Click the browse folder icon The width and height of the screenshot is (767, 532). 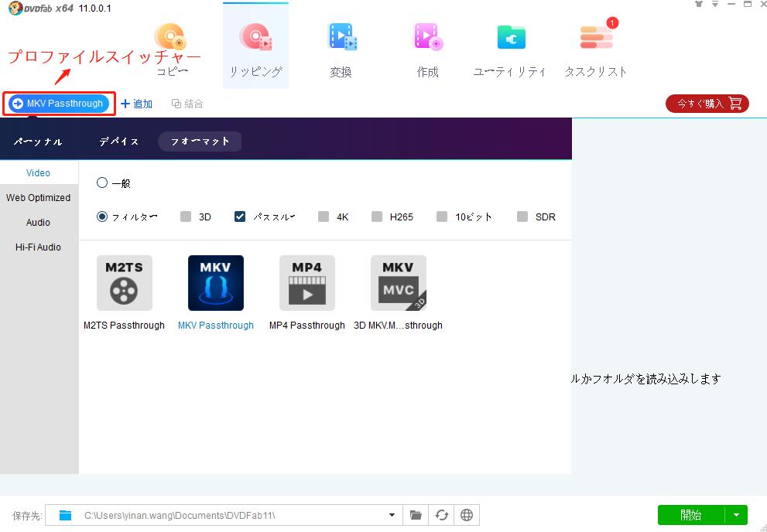(x=416, y=515)
